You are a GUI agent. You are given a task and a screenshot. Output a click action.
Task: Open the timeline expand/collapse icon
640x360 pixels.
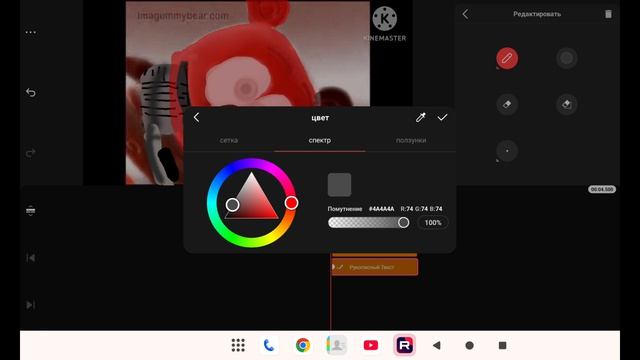[x=31, y=210]
